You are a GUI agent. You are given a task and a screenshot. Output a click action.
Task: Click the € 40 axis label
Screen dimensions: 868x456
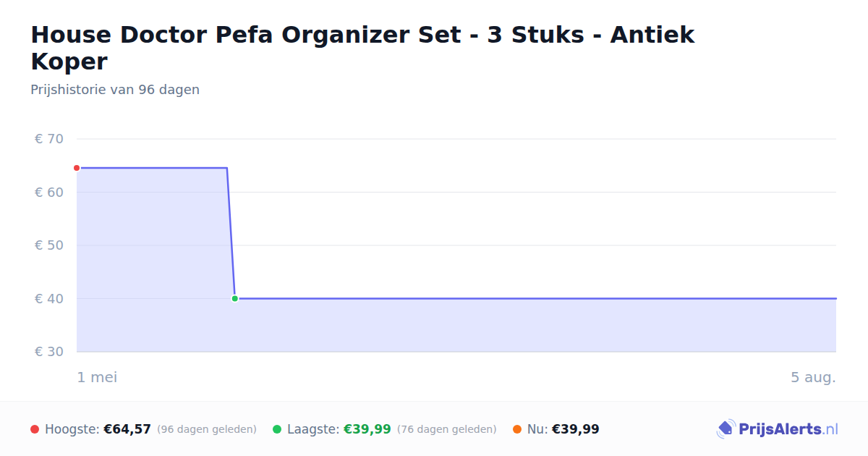click(x=49, y=298)
